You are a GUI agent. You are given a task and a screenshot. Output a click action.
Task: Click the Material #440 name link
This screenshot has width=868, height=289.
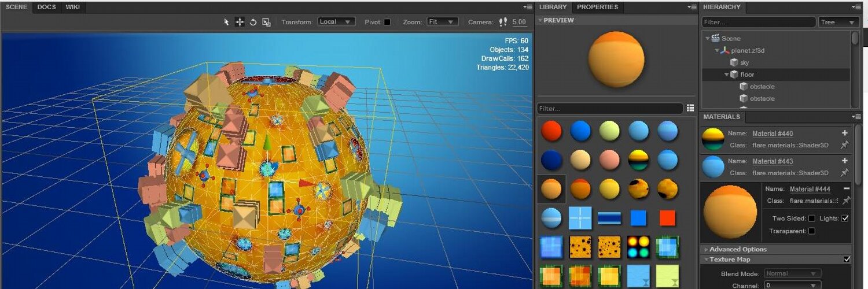(x=773, y=134)
